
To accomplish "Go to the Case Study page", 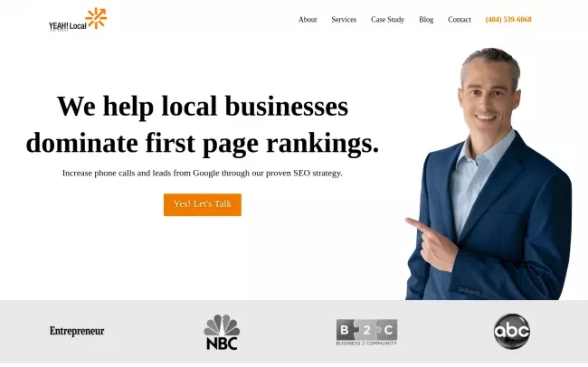I will [387, 20].
